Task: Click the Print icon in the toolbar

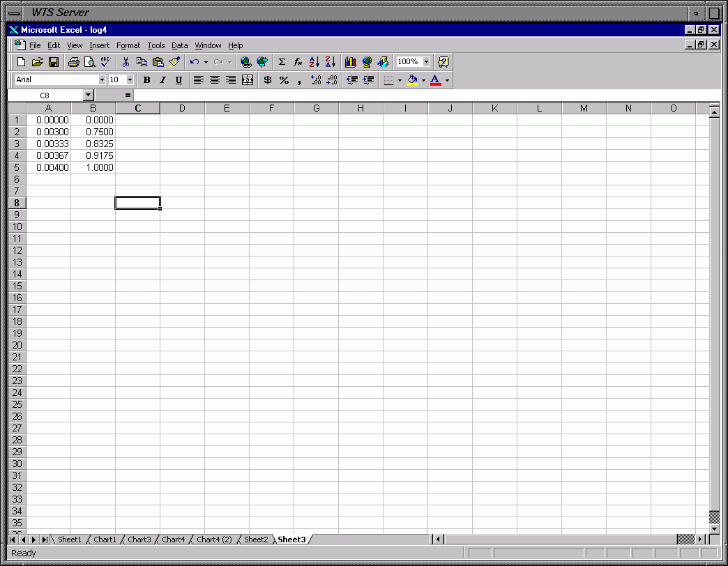Action: [74, 62]
